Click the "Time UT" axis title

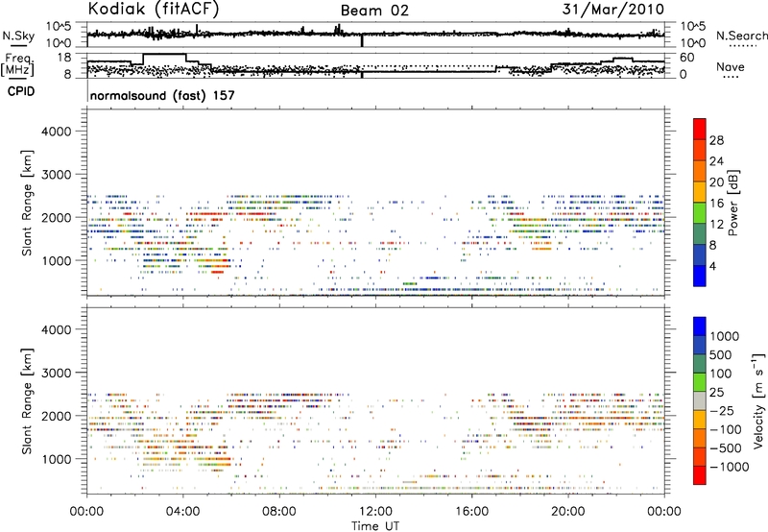[x=375, y=526]
